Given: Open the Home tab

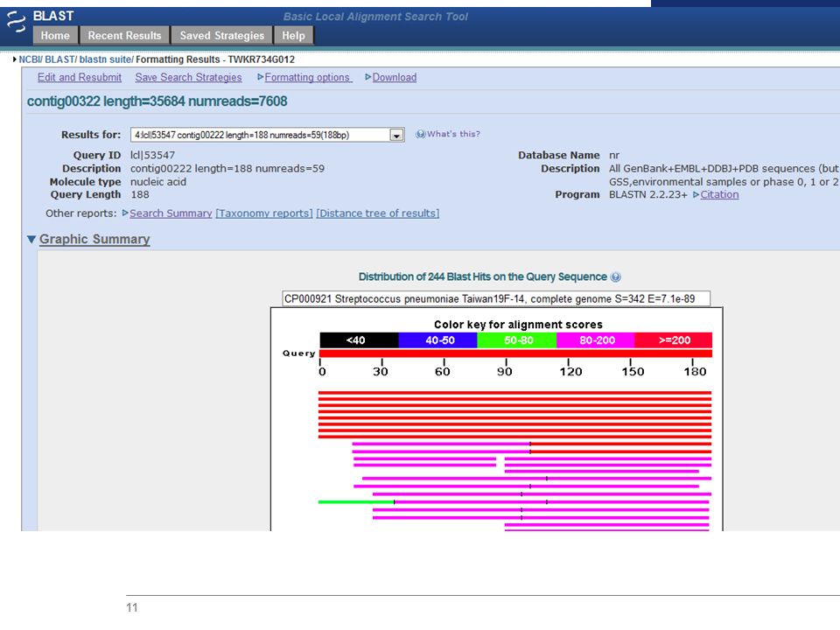Looking at the screenshot, I should pyautogui.click(x=55, y=35).
